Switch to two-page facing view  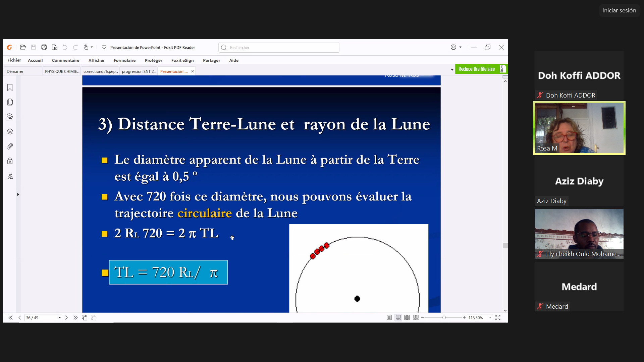[x=407, y=317]
